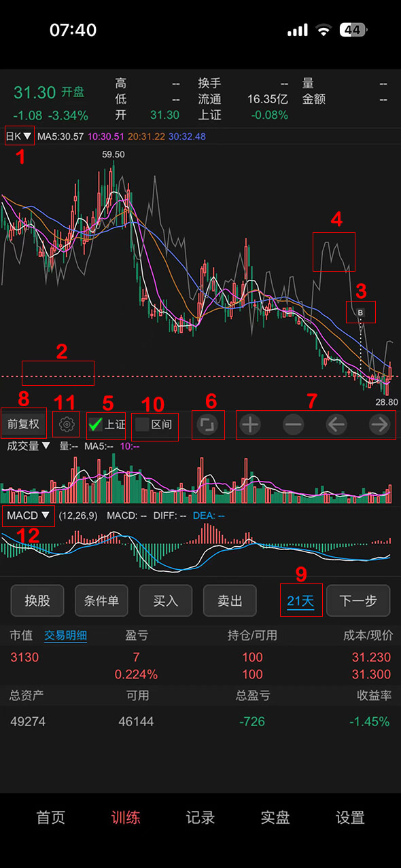Tap the B buy marker on chart

(361, 312)
